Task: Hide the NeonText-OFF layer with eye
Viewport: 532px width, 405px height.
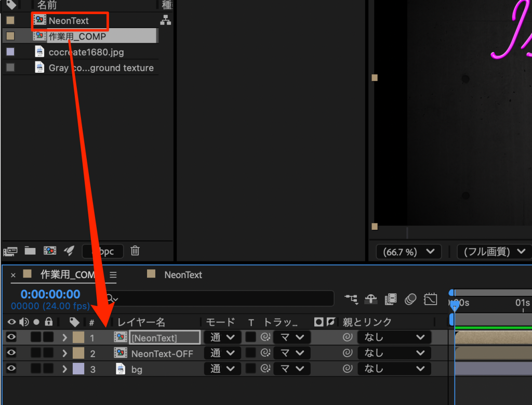Action: (11, 354)
